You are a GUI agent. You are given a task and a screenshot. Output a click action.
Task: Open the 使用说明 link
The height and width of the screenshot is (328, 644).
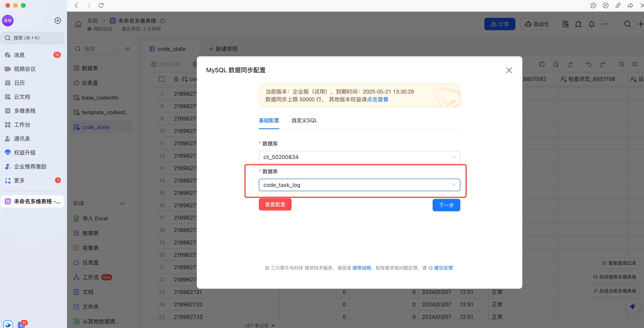point(361,268)
